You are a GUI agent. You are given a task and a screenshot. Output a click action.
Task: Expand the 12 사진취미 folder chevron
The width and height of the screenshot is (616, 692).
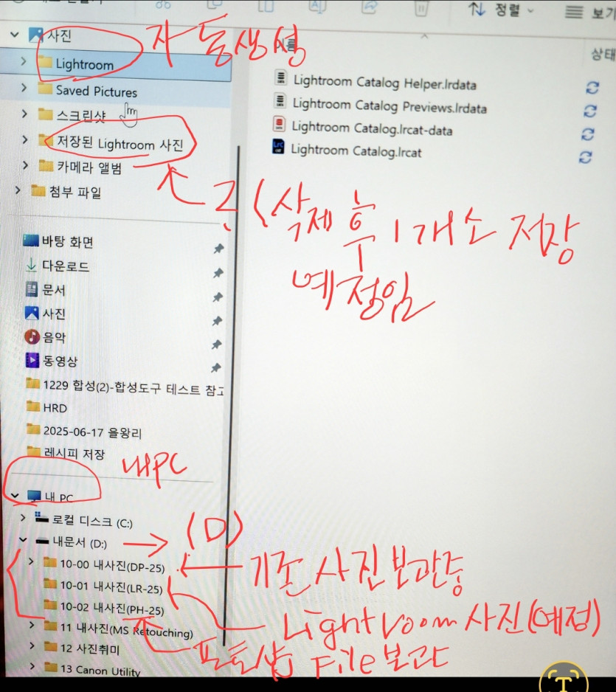pyautogui.click(x=32, y=646)
